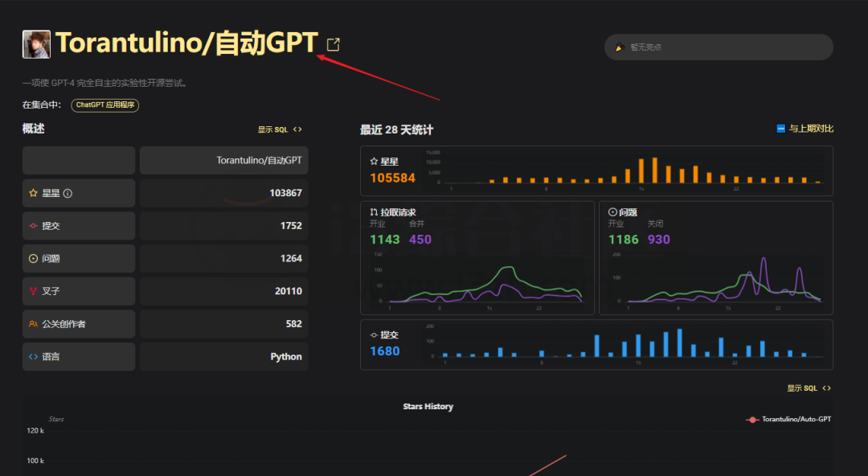Image resolution: width=868 pixels, height=476 pixels.
Task: Click the people icon in the 公关创作者 row
Action: pos(33,323)
